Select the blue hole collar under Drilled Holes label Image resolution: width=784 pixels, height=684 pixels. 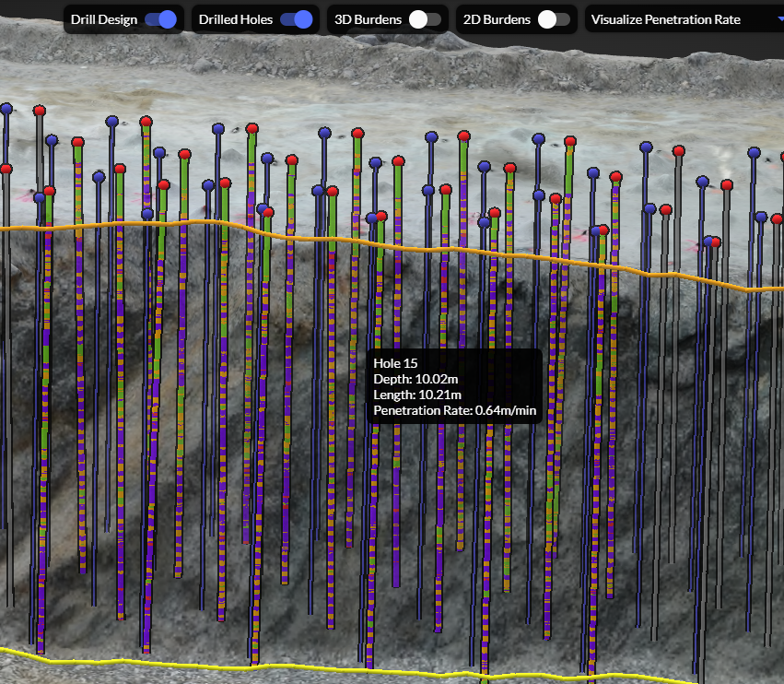[x=218, y=129]
